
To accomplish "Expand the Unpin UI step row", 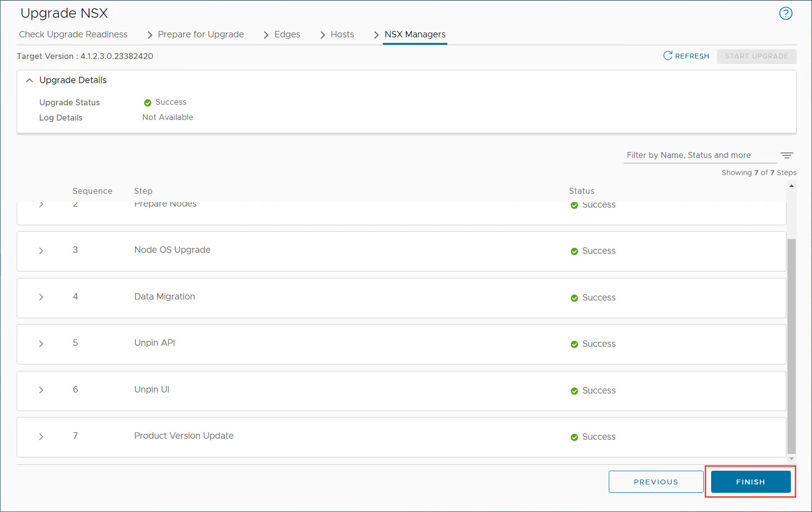I will pyautogui.click(x=41, y=390).
